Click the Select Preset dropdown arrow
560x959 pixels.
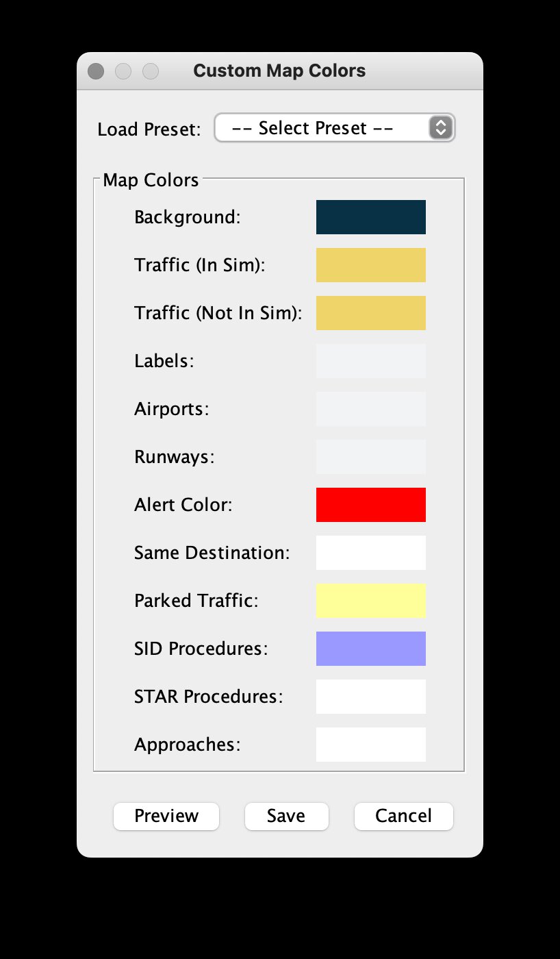click(441, 128)
